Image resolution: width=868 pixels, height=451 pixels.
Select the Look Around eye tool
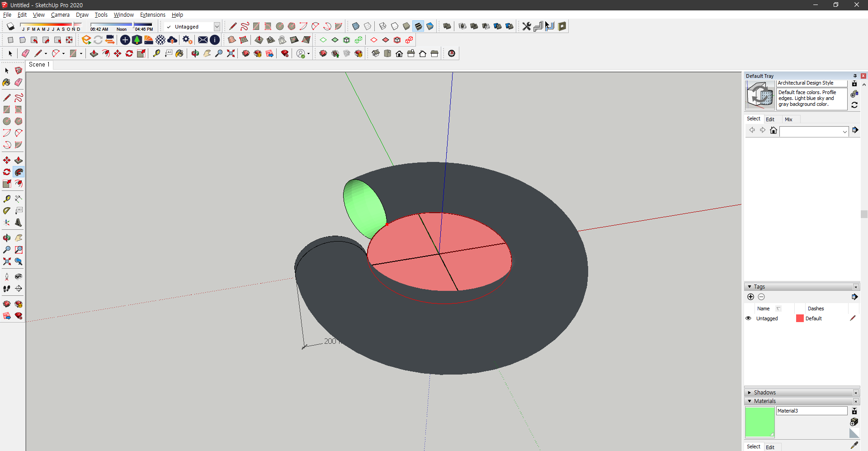click(x=19, y=277)
